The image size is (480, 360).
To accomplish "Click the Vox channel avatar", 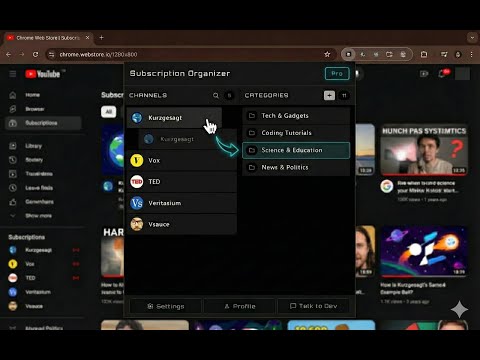I will tap(137, 160).
